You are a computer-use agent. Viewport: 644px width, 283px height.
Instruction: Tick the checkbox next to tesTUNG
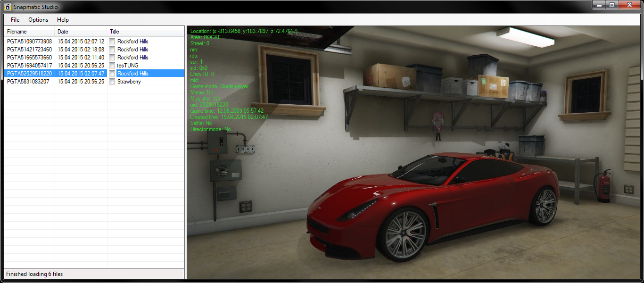(112, 66)
